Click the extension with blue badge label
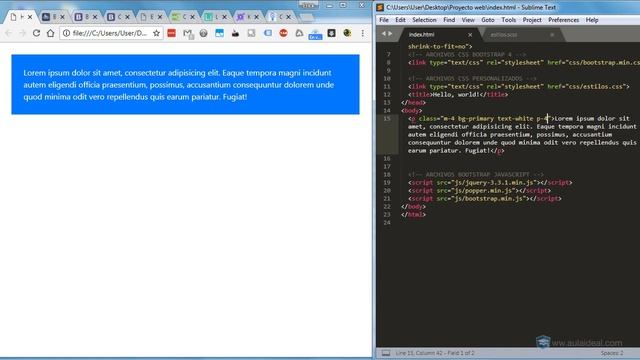 tap(315, 34)
